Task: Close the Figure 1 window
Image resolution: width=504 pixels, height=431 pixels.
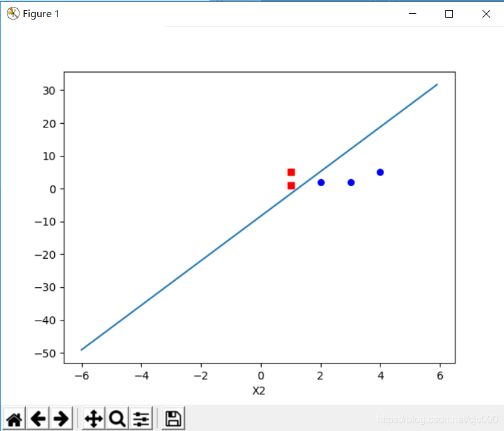Action: (x=486, y=14)
